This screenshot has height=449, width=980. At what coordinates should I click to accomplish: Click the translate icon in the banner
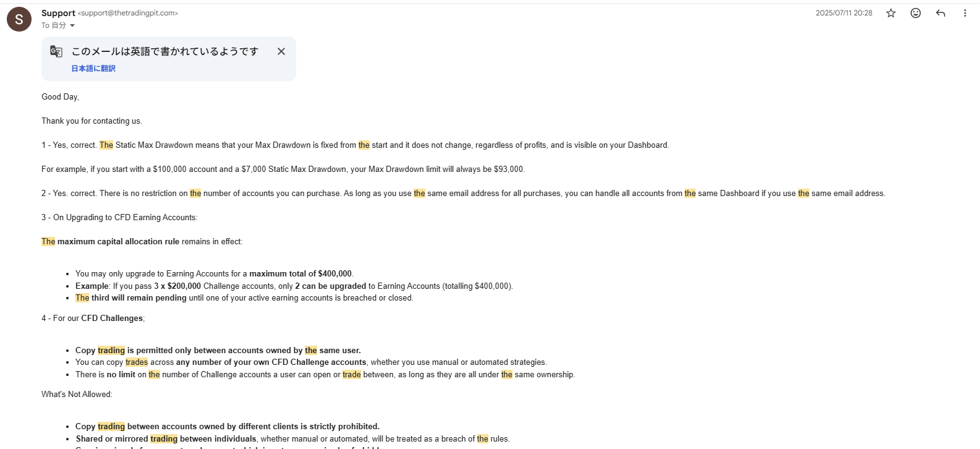coord(56,51)
